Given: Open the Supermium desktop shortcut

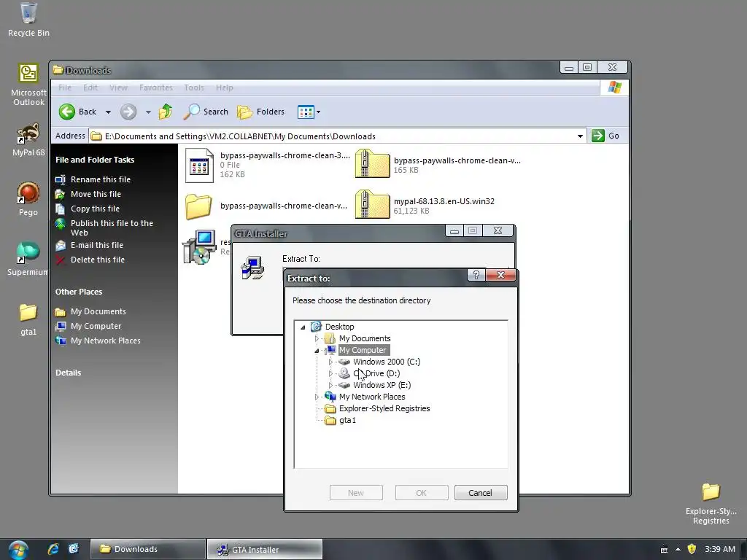Looking at the screenshot, I should click(x=28, y=259).
